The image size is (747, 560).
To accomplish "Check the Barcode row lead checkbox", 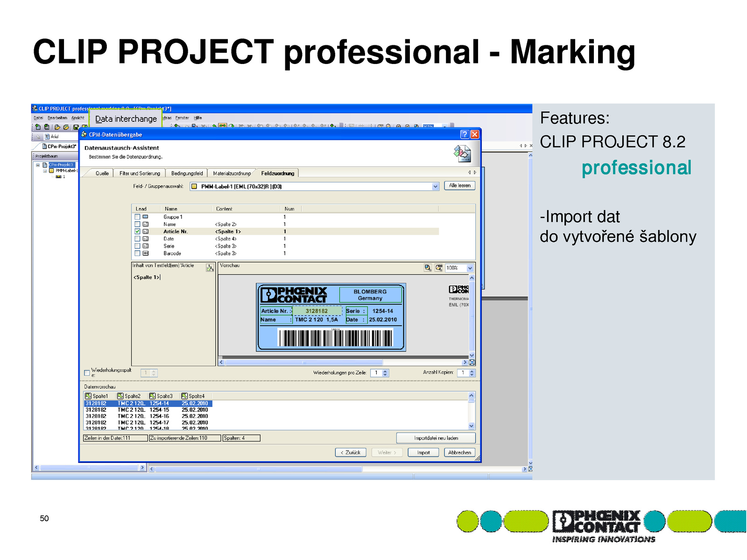I will (137, 253).
